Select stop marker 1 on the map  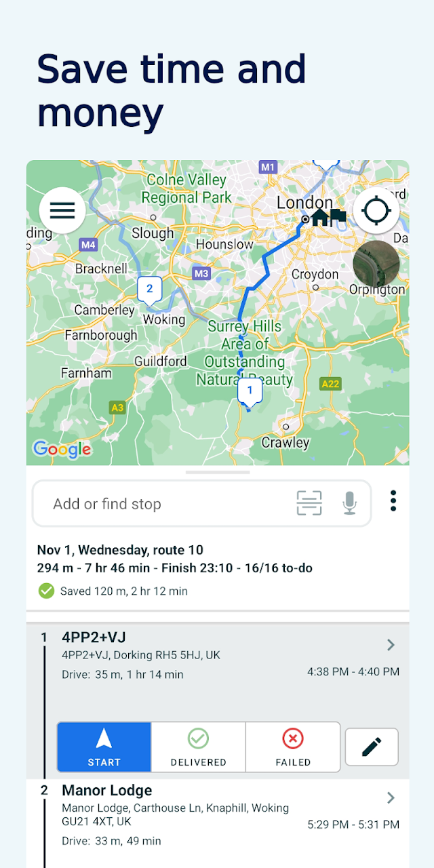pyautogui.click(x=250, y=391)
